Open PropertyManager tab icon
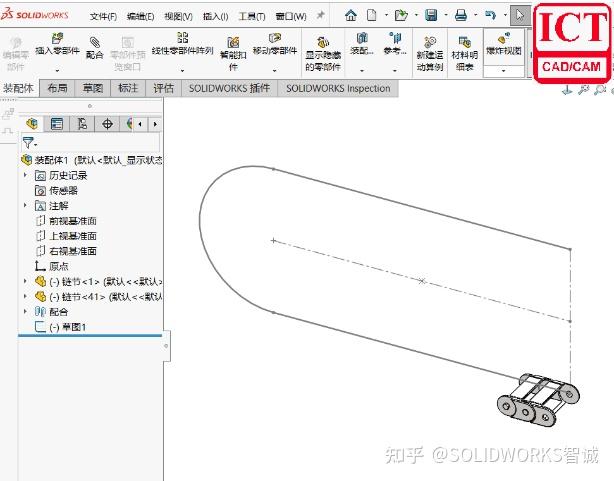 pos(57,124)
